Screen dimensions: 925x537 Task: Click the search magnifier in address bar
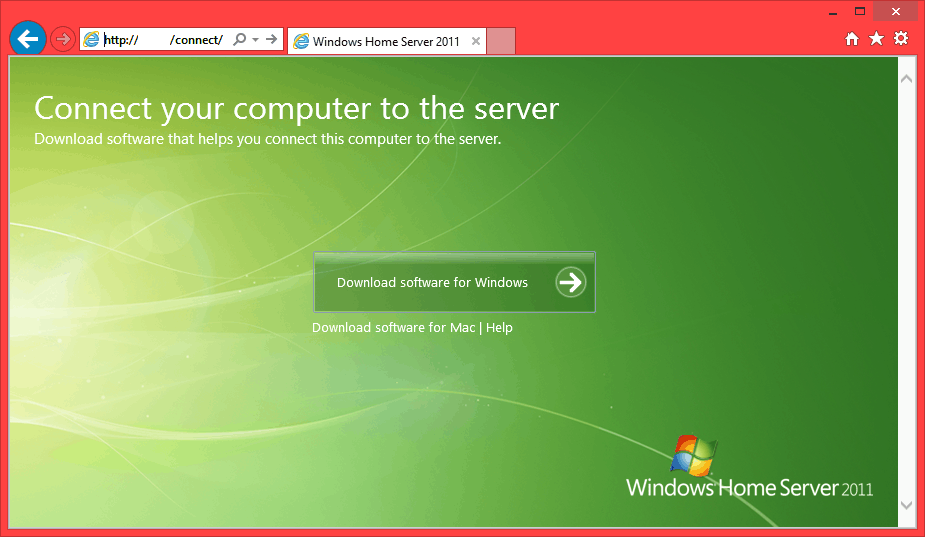240,40
